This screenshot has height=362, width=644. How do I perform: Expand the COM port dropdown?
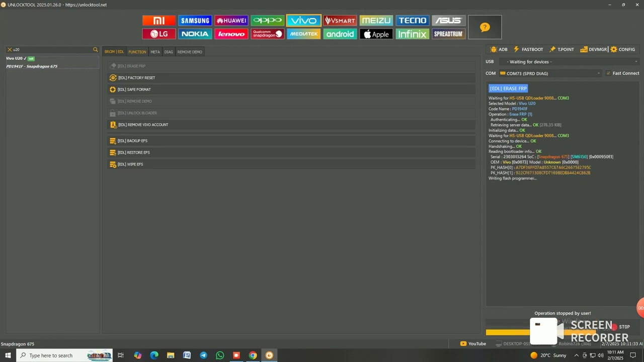click(x=550, y=73)
